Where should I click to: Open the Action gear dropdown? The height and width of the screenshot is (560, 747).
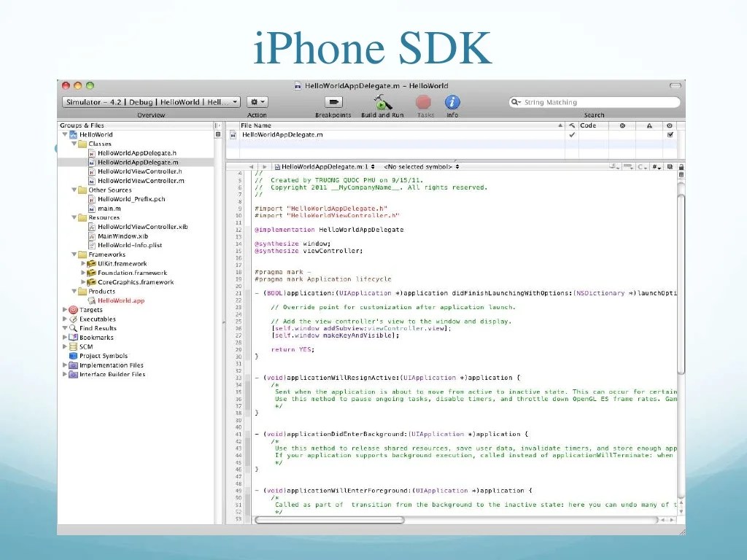tap(258, 102)
